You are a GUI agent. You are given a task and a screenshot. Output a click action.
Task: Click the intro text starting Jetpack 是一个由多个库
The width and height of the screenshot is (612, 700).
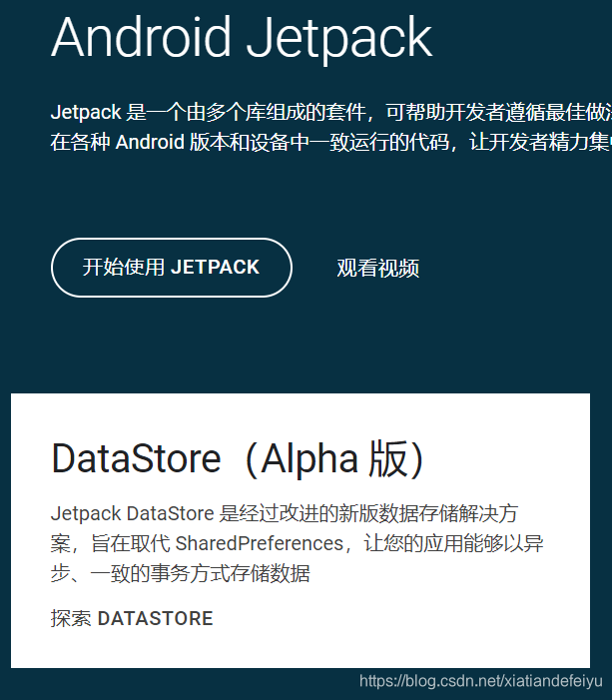tap(330, 127)
